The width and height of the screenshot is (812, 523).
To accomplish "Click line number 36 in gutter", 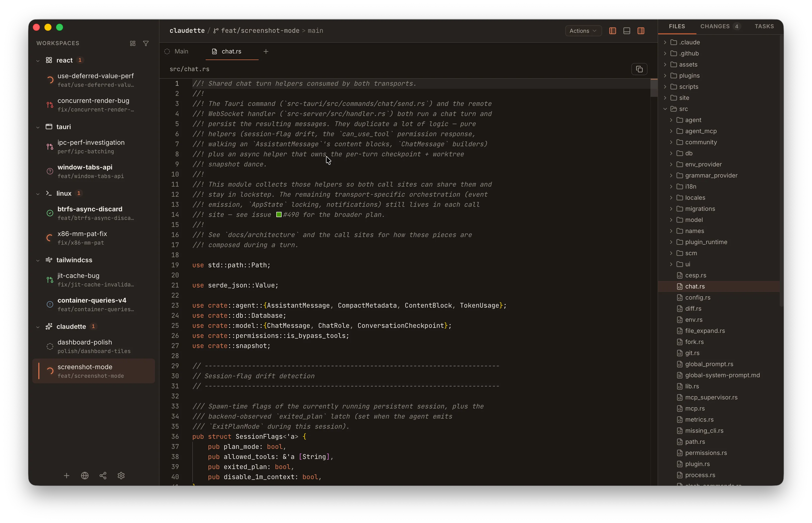I will (x=175, y=437).
